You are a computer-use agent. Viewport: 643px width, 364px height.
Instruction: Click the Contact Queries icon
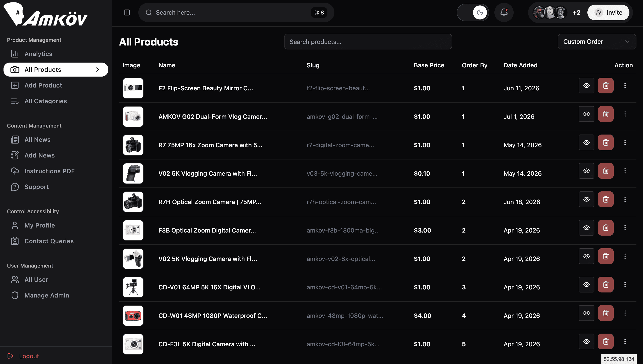[15, 241]
